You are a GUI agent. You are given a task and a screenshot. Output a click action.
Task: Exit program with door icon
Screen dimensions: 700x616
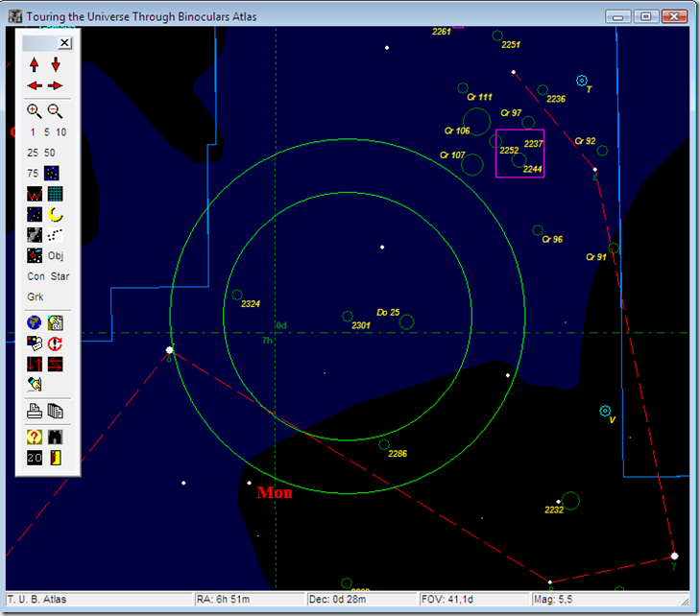click(56, 458)
